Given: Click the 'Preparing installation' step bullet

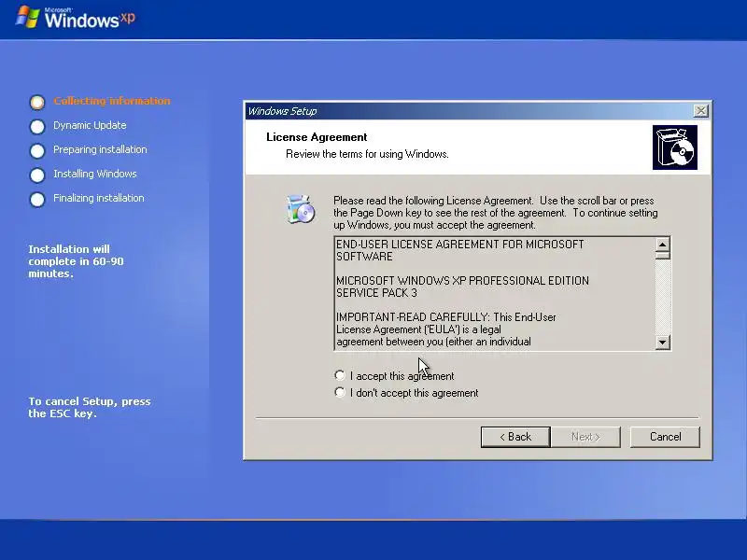Looking at the screenshot, I should pos(37,150).
